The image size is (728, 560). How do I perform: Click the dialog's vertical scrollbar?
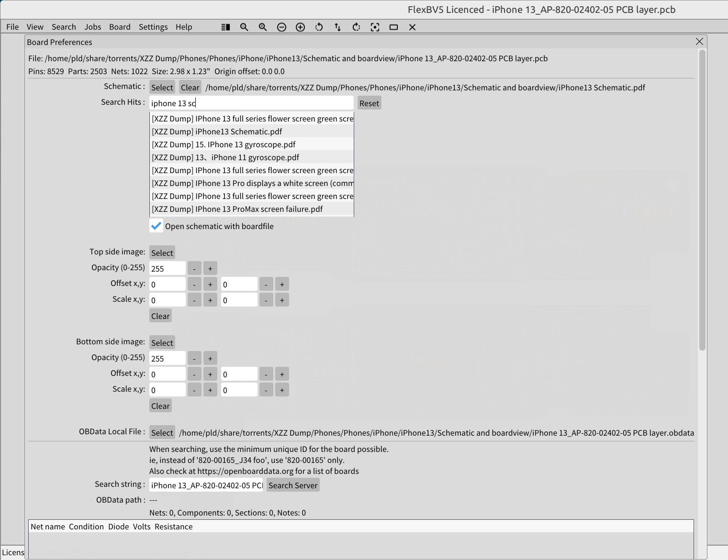click(702, 200)
